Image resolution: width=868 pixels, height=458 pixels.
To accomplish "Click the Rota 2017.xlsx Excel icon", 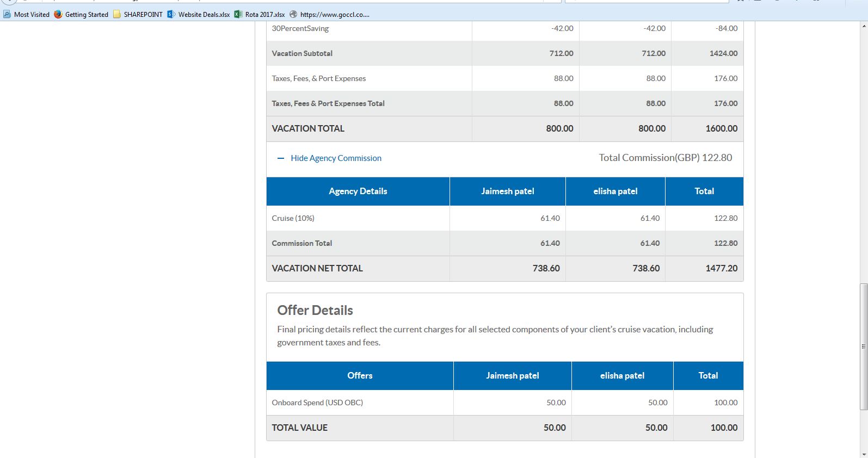I will point(238,15).
